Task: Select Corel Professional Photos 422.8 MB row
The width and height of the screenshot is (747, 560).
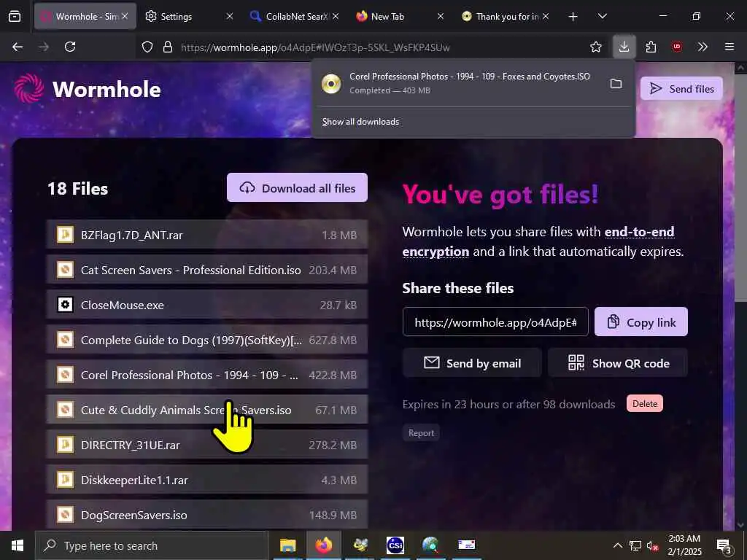Action: [206, 375]
